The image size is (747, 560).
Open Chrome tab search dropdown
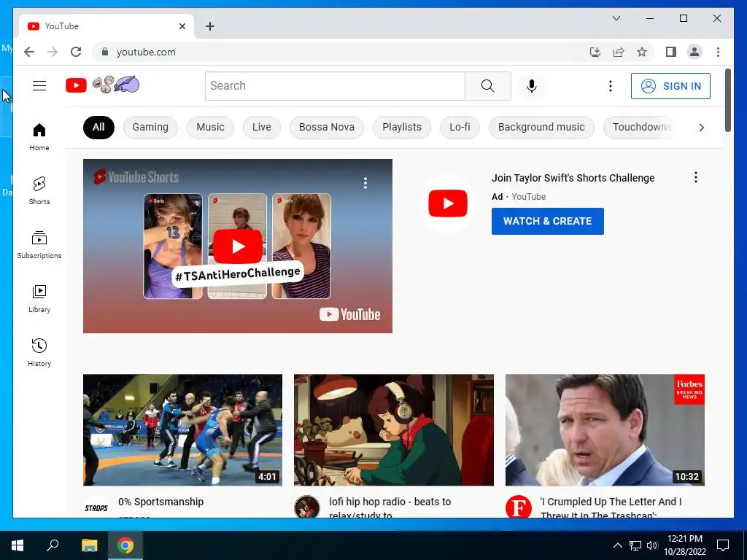[616, 18]
